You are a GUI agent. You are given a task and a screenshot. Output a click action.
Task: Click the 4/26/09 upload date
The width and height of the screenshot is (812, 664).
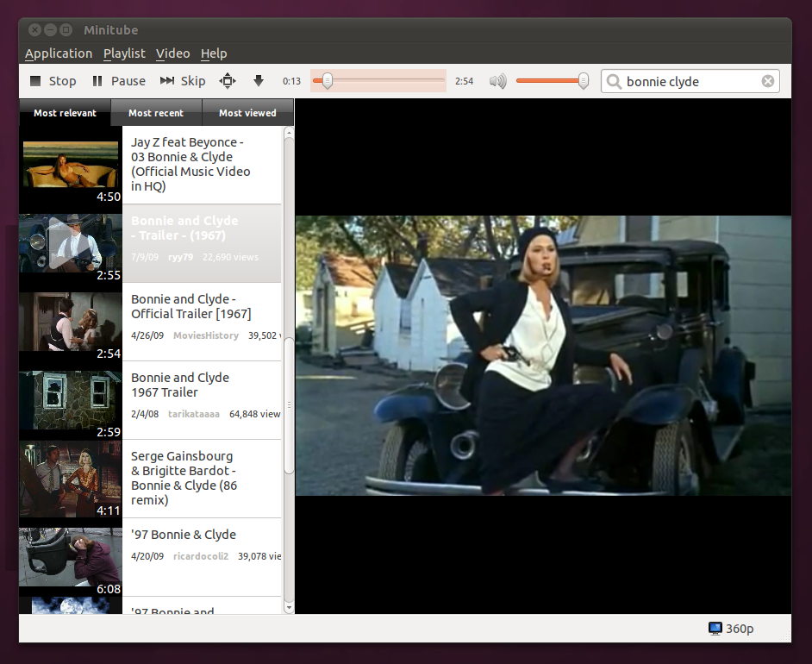pos(147,335)
